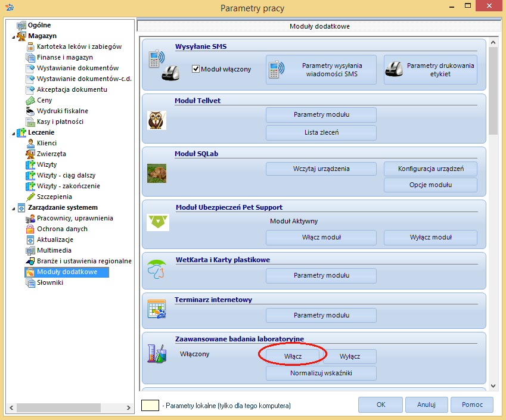The width and height of the screenshot is (506, 420).
Task: Select Akceptacja dokumentu in tree
Action: click(x=72, y=90)
